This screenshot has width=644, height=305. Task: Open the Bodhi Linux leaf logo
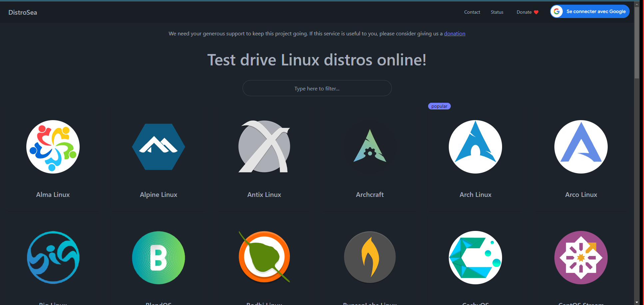pos(264,257)
